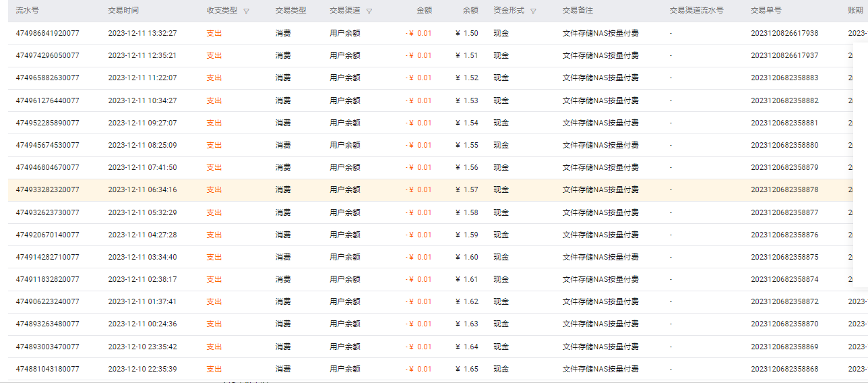This screenshot has width=868, height=383.
Task: Click order number 2023120682358874
Action: coord(784,280)
